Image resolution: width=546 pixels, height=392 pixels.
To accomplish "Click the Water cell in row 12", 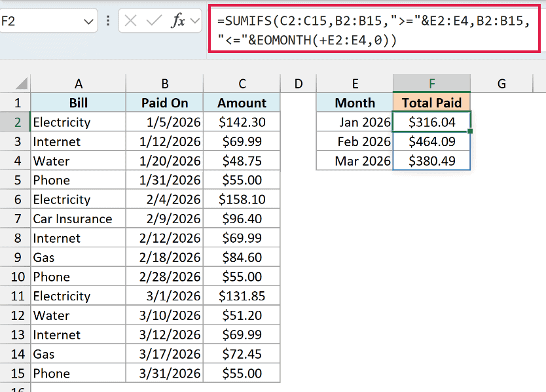I will point(79,315).
